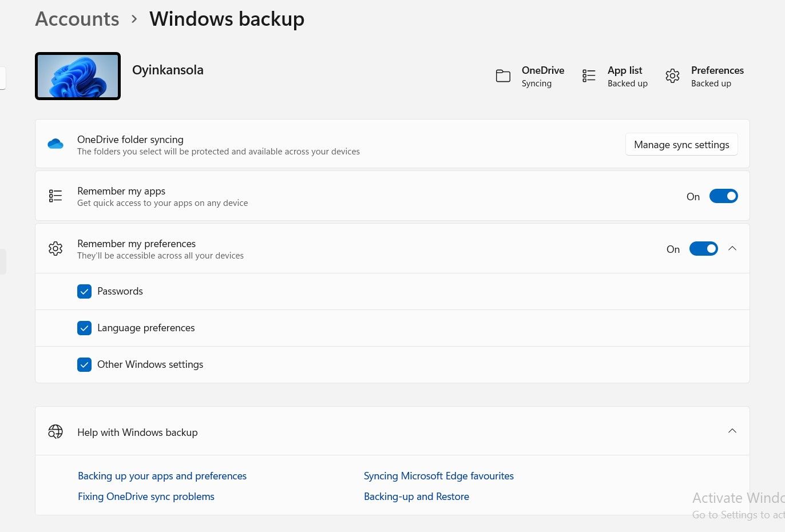Click the Remember my apps list icon
The image size is (785, 532).
click(x=55, y=196)
